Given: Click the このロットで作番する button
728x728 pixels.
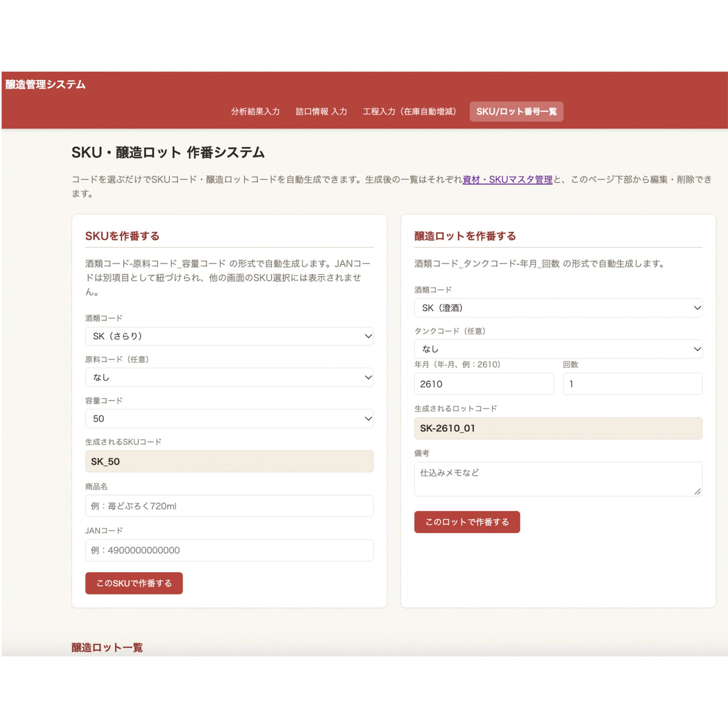Looking at the screenshot, I should click(x=467, y=522).
